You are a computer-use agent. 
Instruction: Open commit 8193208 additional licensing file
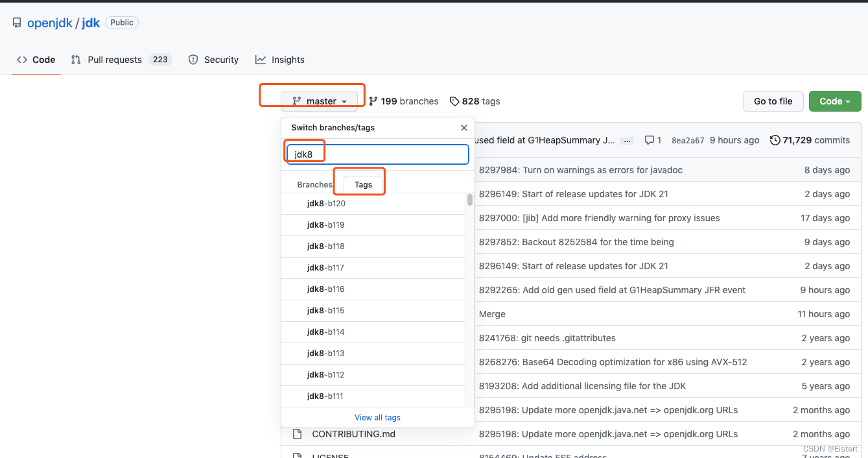tap(582, 386)
